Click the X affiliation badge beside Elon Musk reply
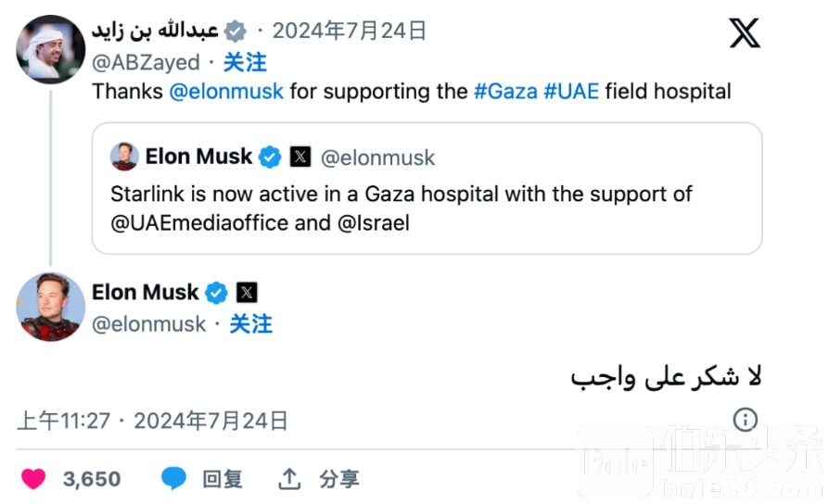Screen dimensions: 829x504 pos(247,293)
